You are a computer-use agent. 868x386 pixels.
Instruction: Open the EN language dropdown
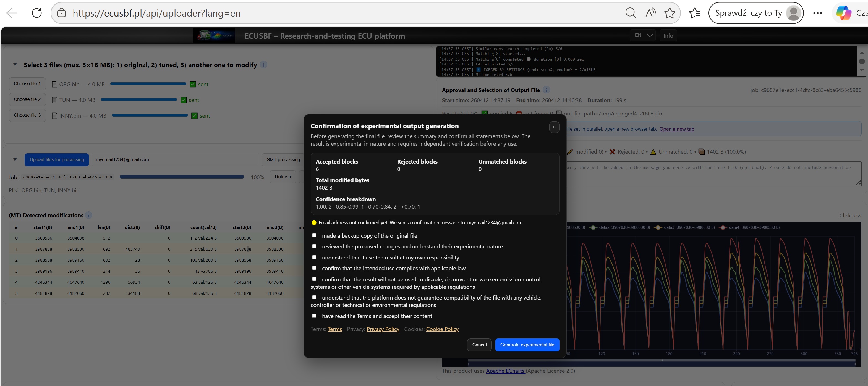(x=642, y=35)
